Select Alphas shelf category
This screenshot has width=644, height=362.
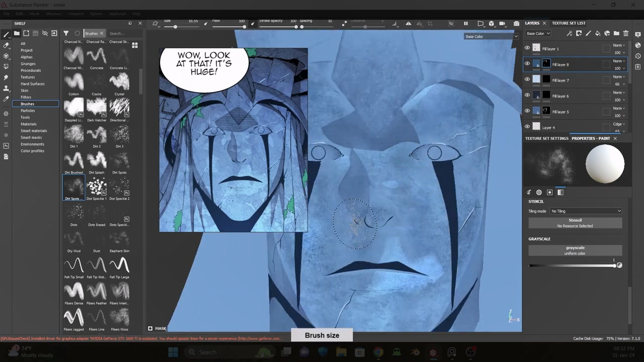click(x=27, y=57)
